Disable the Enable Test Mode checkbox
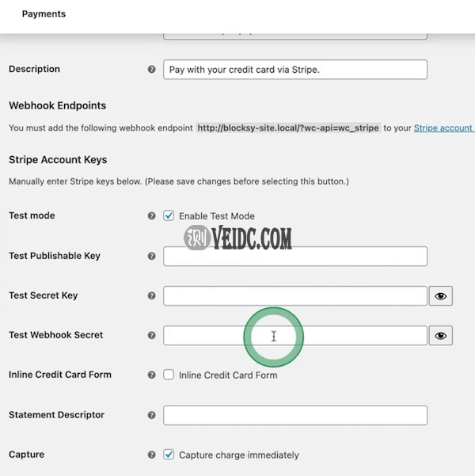475x476 pixels. click(169, 215)
